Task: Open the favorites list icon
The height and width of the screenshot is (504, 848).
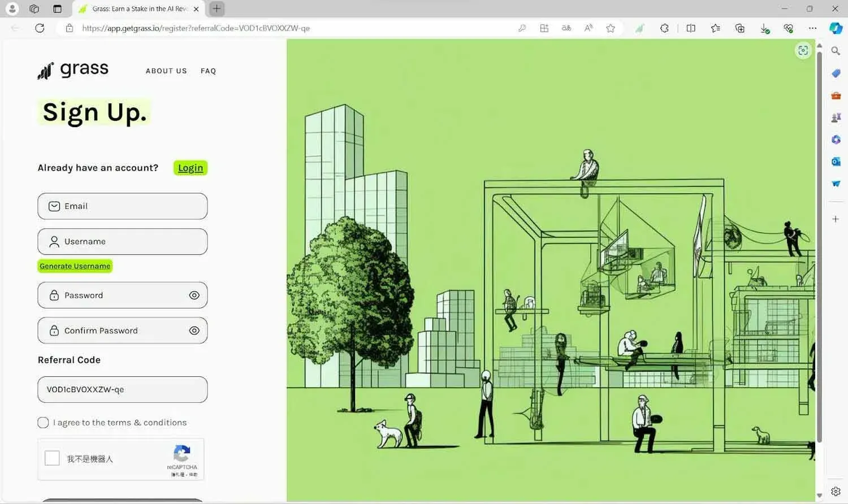Action: pyautogui.click(x=715, y=28)
